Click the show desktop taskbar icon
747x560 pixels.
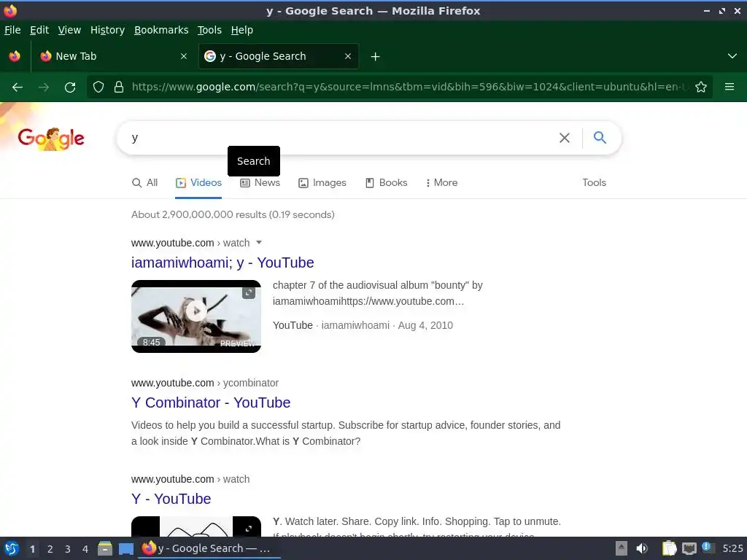(125, 548)
